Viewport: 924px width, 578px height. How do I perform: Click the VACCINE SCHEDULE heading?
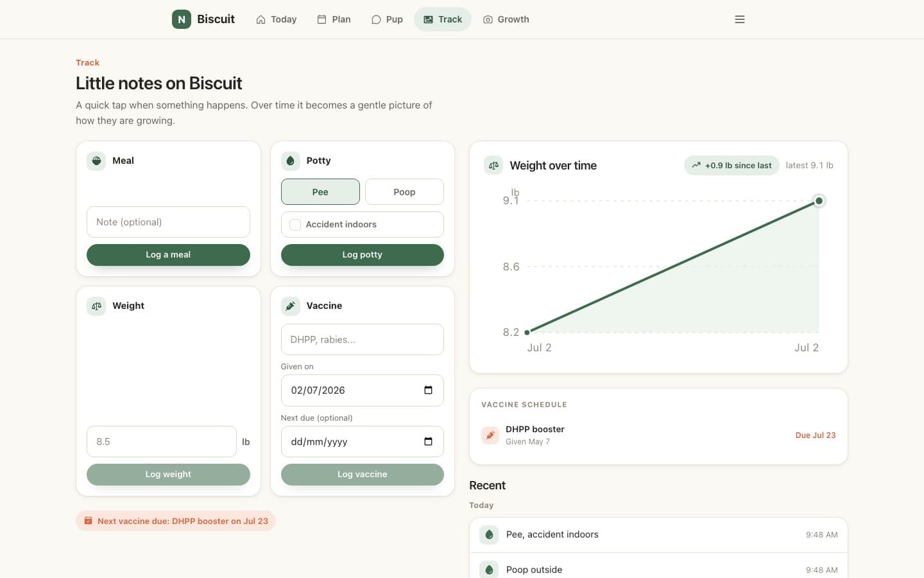click(x=524, y=405)
